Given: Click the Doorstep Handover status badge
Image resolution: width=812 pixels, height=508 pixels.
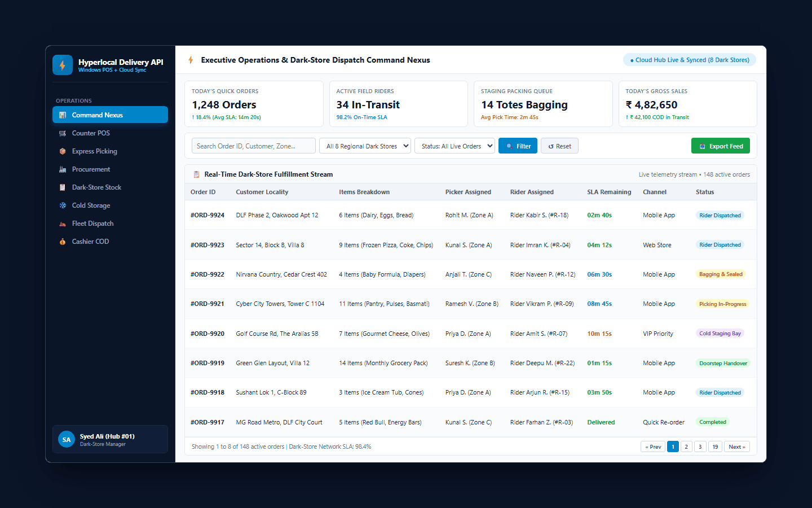Looking at the screenshot, I should pyautogui.click(x=723, y=363).
